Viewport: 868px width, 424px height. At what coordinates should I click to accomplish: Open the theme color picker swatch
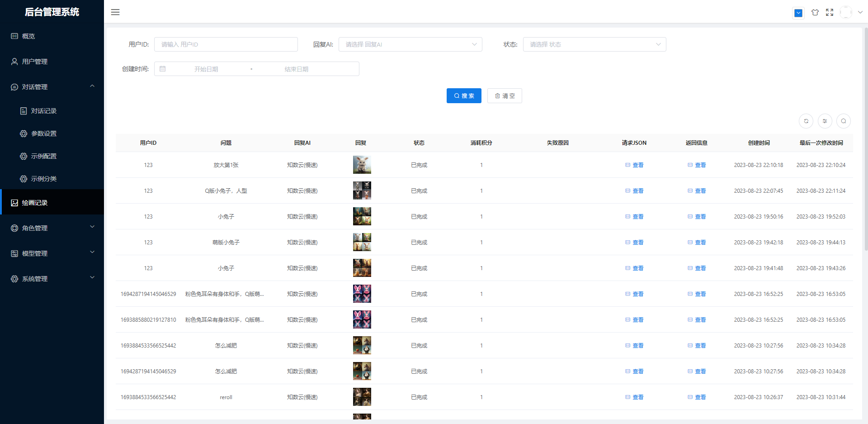pos(798,13)
